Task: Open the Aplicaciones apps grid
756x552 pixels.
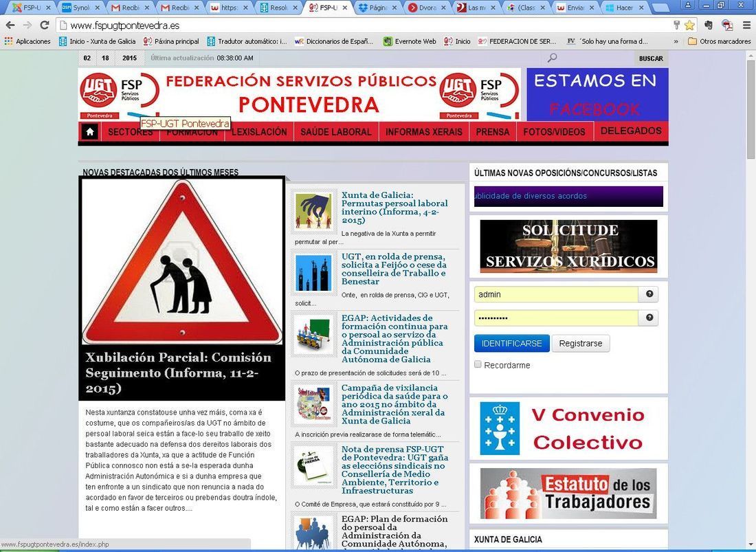Action: tap(27, 41)
